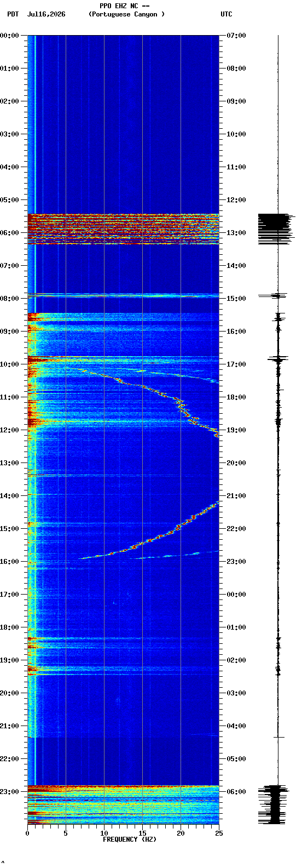Click the 20 Hz frequency tick label
This screenshot has width=302, height=868.
click(x=181, y=833)
